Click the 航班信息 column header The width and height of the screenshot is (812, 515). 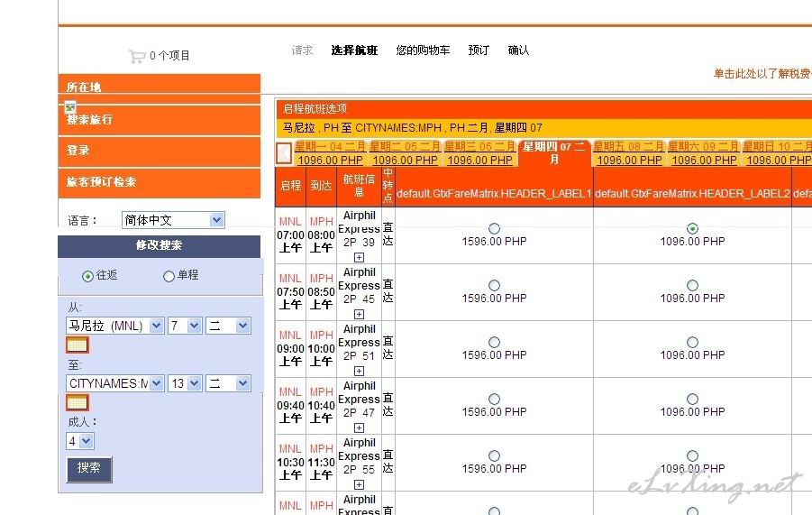pyautogui.click(x=359, y=186)
